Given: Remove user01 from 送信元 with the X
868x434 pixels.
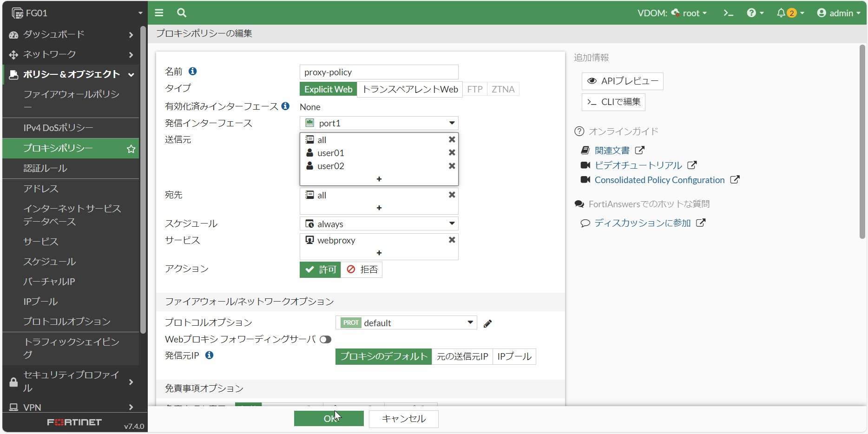Looking at the screenshot, I should [451, 152].
